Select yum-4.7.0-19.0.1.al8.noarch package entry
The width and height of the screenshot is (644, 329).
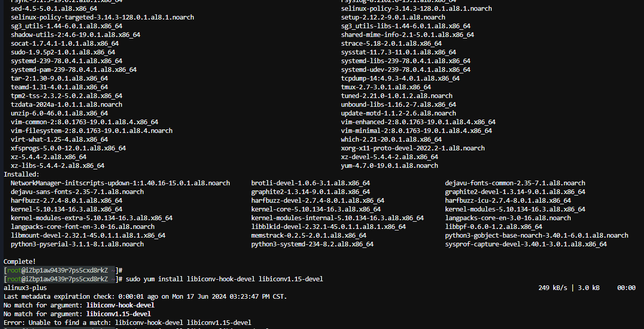(x=389, y=165)
